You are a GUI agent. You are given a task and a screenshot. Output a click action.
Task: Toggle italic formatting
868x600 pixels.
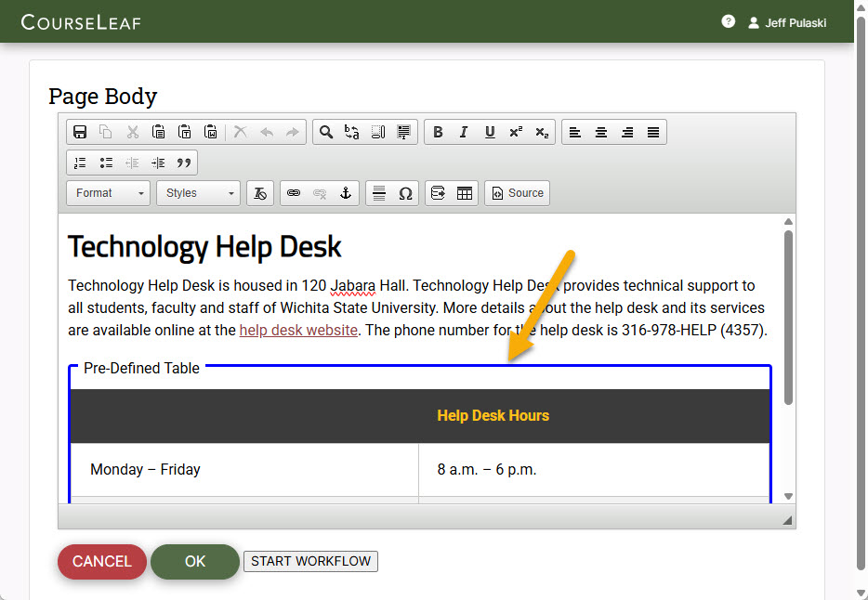point(464,132)
